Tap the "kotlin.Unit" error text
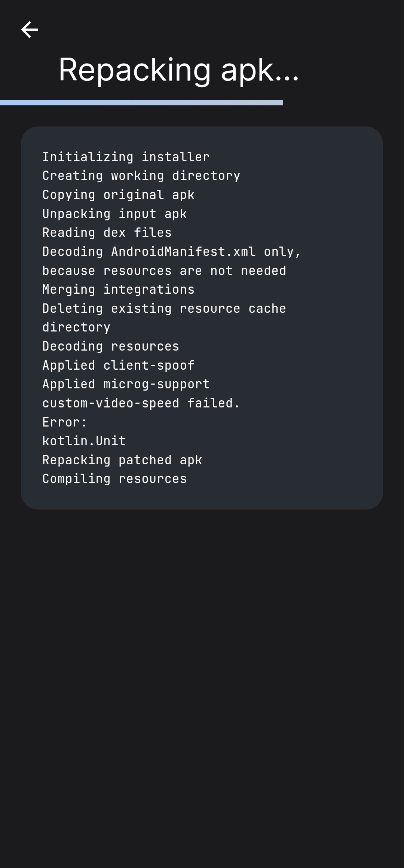The width and height of the screenshot is (404, 868). [84, 441]
